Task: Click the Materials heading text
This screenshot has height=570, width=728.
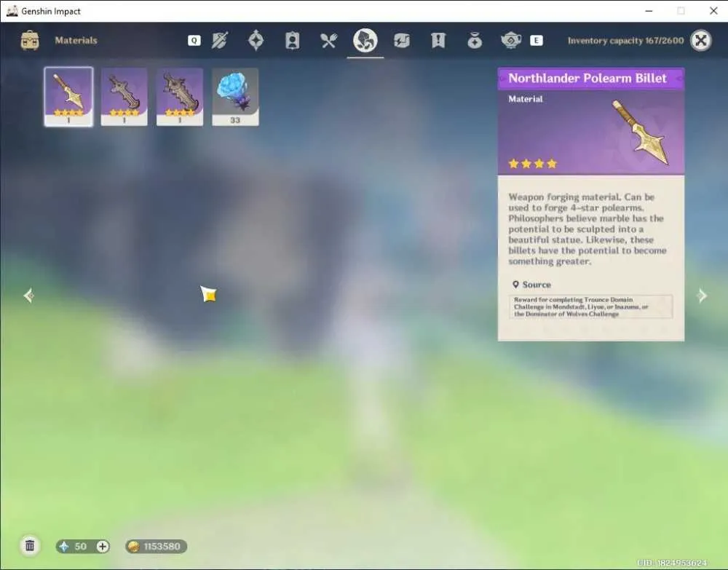Action: 76,40
